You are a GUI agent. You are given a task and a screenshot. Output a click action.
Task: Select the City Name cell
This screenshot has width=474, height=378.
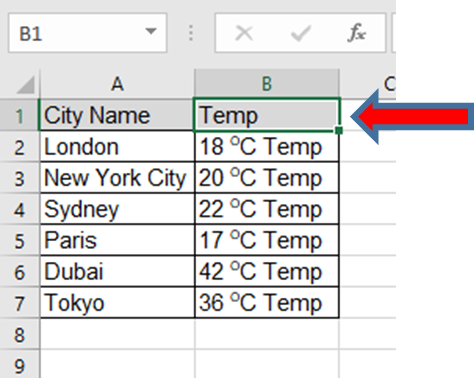(117, 115)
